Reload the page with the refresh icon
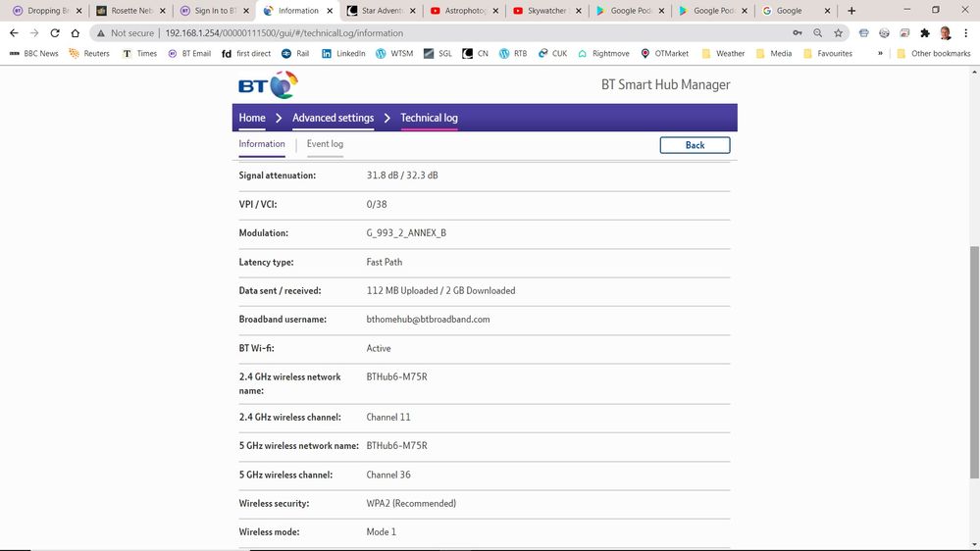The image size is (980, 551). (55, 32)
